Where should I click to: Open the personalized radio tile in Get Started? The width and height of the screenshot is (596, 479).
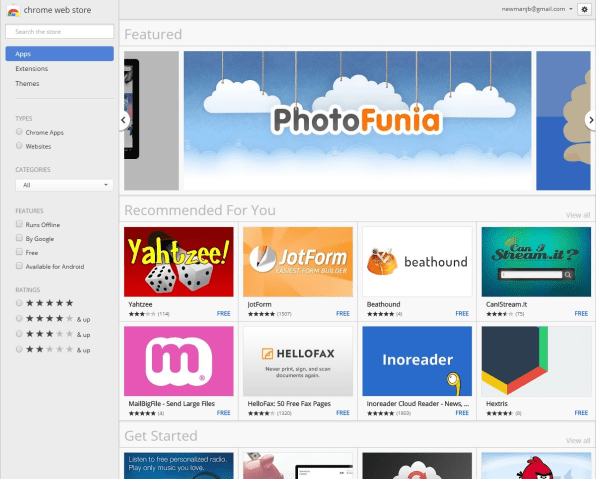179,466
